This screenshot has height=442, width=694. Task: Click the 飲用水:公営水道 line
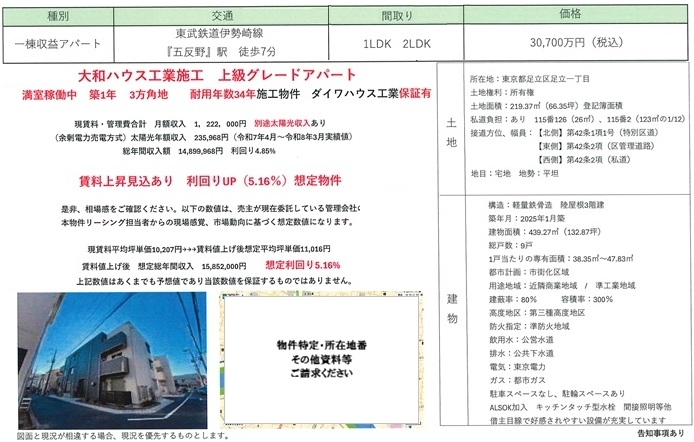521,340
